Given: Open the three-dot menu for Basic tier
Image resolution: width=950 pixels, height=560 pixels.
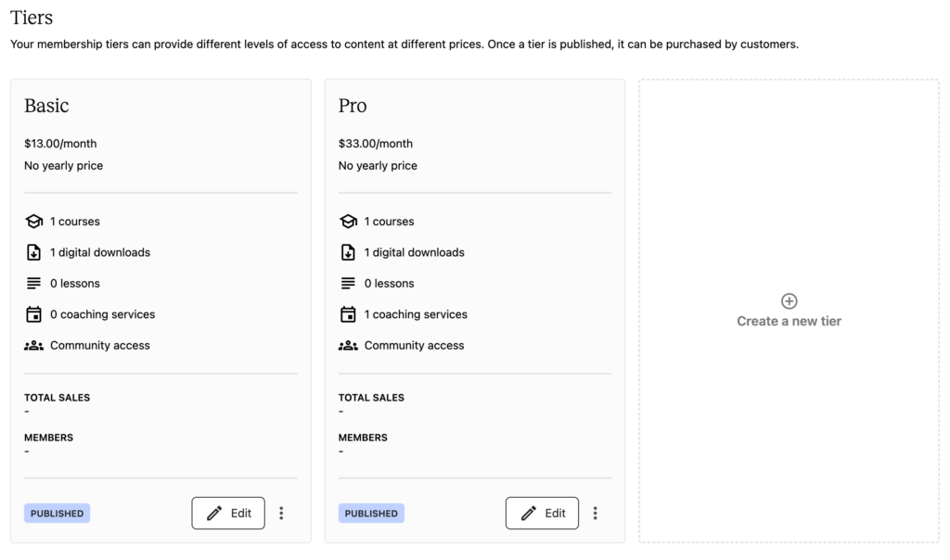Looking at the screenshot, I should coord(281,514).
